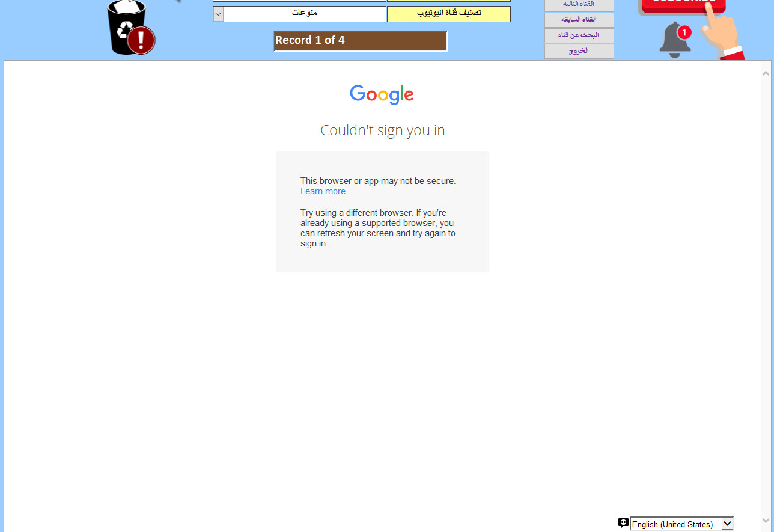Click the notification bell icon

(675, 40)
